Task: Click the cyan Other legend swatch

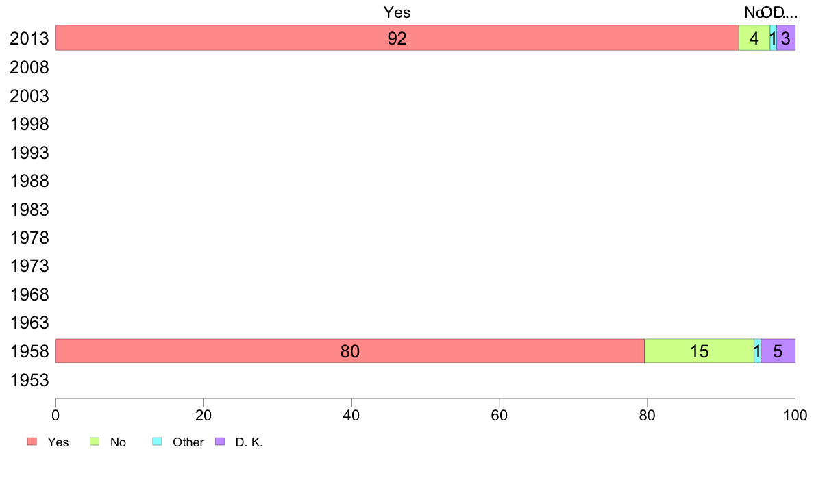Action: tap(158, 442)
